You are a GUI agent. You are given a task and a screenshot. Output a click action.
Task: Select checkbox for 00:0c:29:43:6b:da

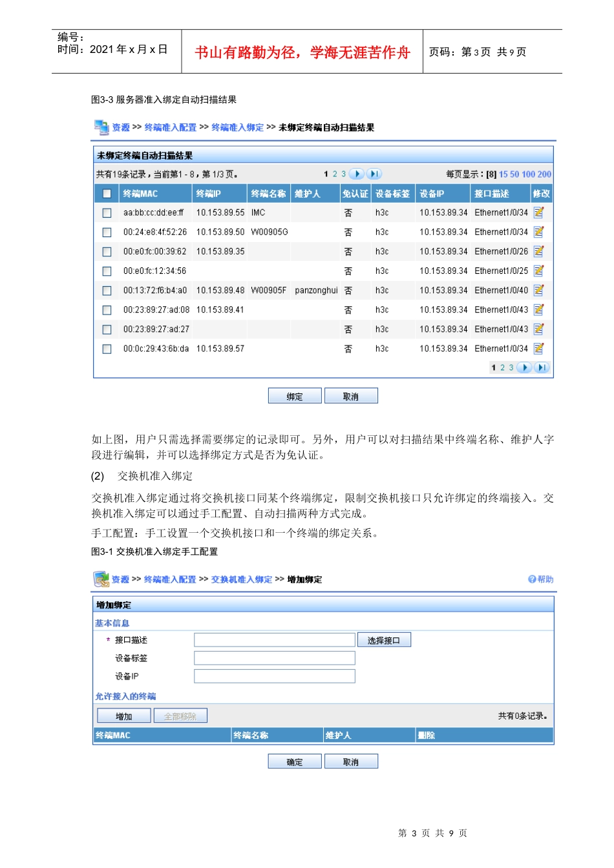[x=107, y=349]
